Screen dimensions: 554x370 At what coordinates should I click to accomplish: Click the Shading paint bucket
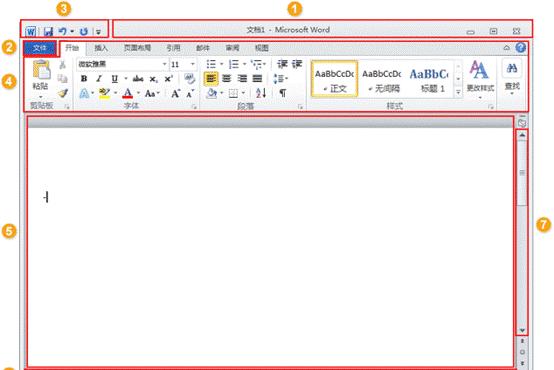pyautogui.click(x=212, y=93)
